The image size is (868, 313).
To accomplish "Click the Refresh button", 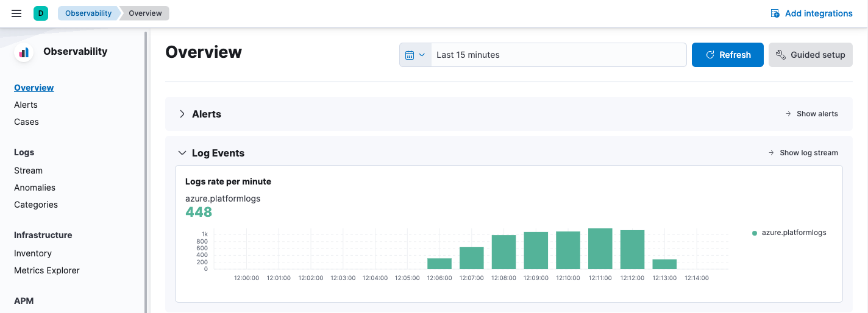I will point(727,55).
